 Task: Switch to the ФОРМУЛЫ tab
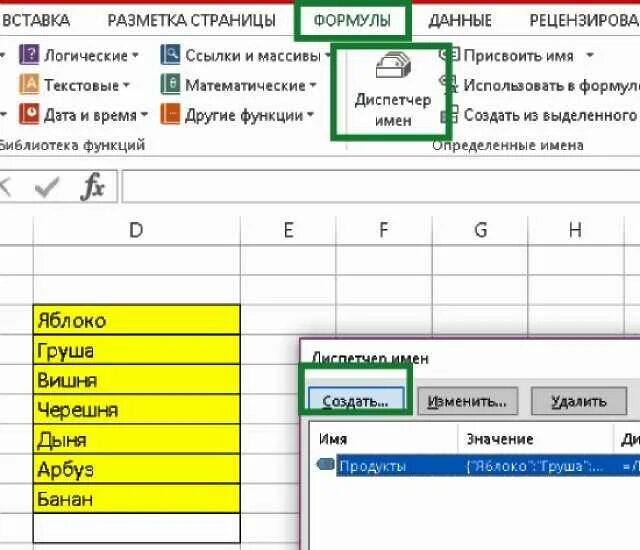pyautogui.click(x=352, y=20)
